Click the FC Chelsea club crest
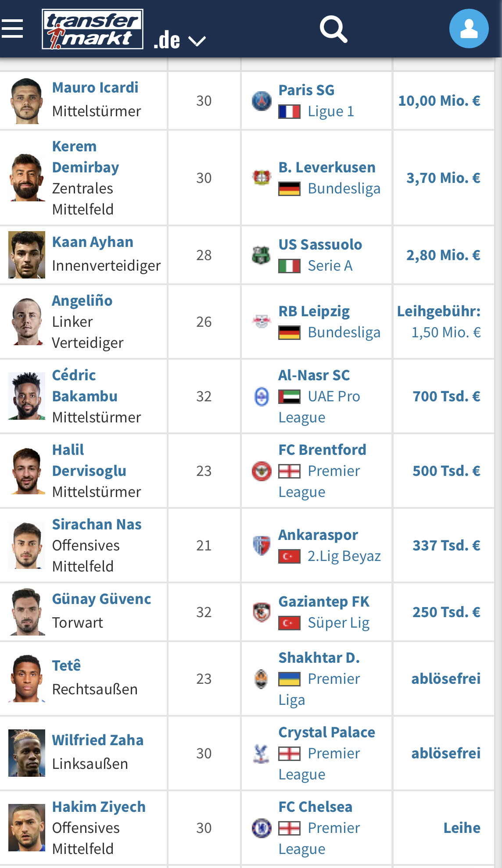Image resolution: width=502 pixels, height=868 pixels. pos(262,828)
